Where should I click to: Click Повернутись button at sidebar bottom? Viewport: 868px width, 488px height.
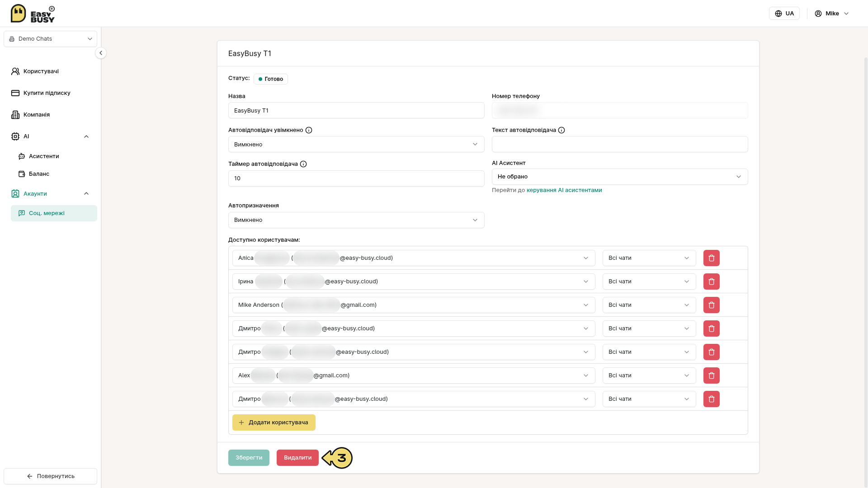coord(51,476)
